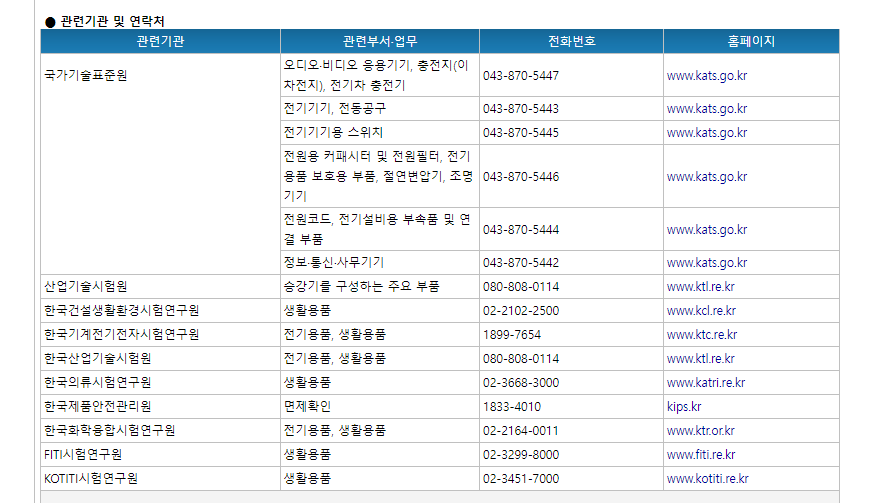Click phone number 02-2102-2500
The height and width of the screenshot is (503, 870).
click(x=520, y=311)
